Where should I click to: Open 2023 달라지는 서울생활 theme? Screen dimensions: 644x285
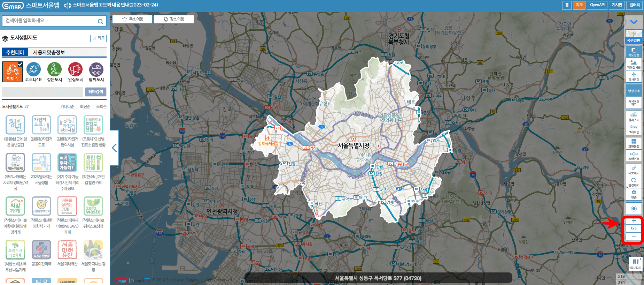[x=41, y=163]
